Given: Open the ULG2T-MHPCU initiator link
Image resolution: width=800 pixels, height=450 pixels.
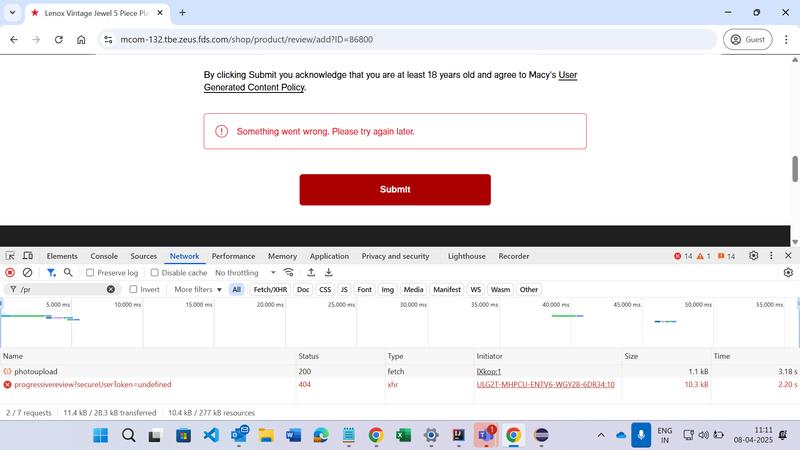Looking at the screenshot, I should pos(545,385).
